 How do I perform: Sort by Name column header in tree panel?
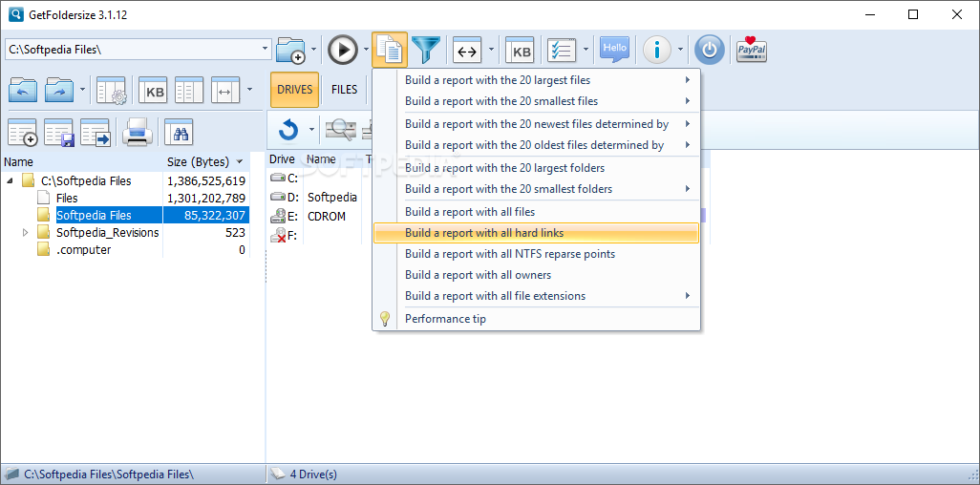(82, 162)
